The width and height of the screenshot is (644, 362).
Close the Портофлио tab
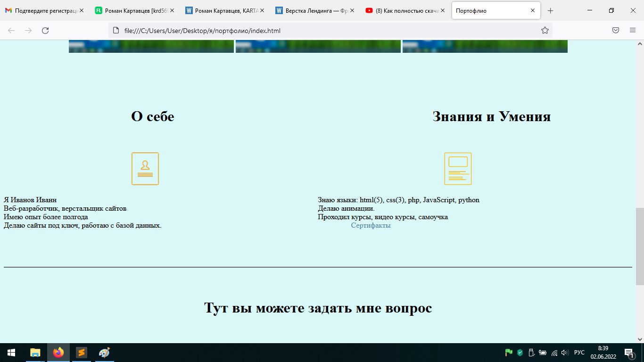(533, 10)
